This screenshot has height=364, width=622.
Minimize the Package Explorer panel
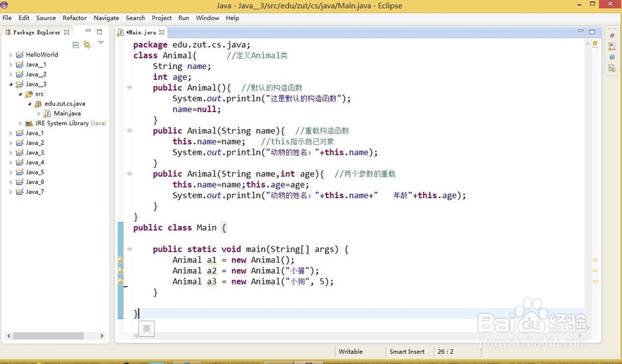tap(88, 31)
